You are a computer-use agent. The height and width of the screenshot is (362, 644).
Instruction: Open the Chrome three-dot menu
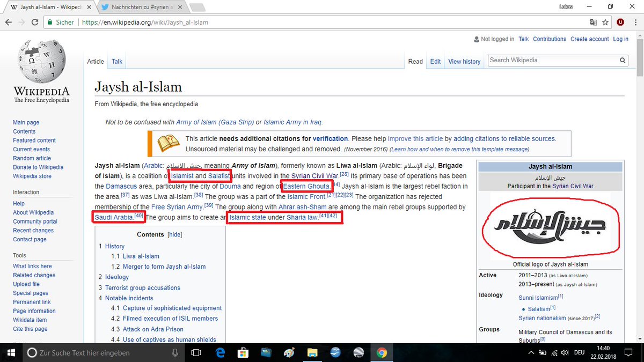point(635,23)
